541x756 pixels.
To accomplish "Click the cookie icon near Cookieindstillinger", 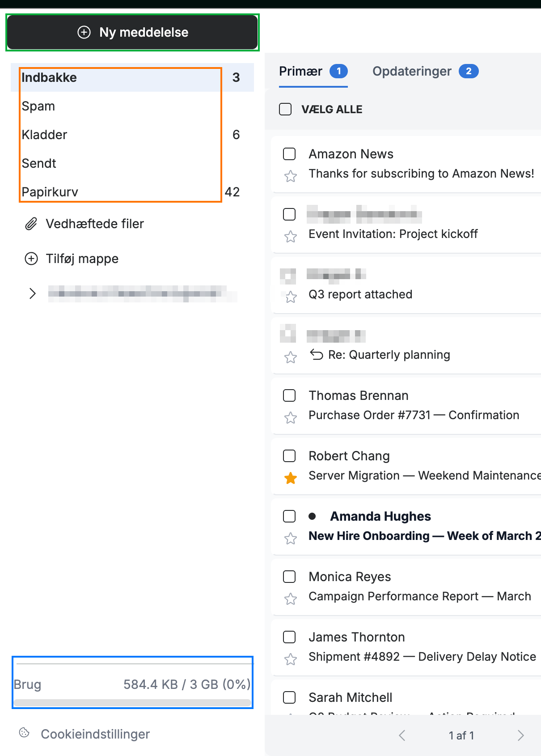I will (24, 732).
